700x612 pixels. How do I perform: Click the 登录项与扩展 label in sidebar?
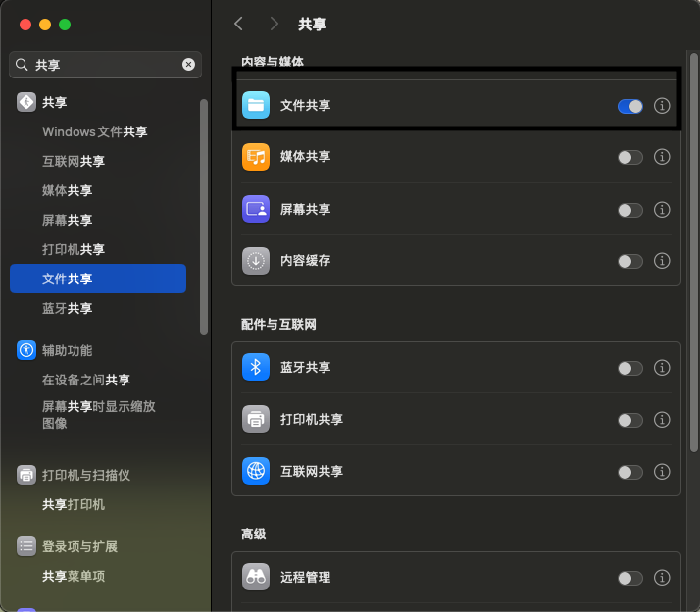click(x=79, y=547)
